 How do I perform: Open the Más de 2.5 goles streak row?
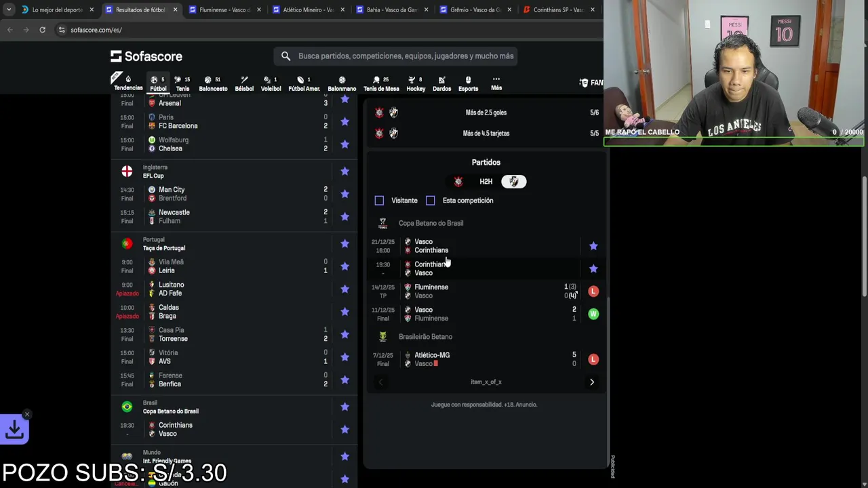(486, 113)
